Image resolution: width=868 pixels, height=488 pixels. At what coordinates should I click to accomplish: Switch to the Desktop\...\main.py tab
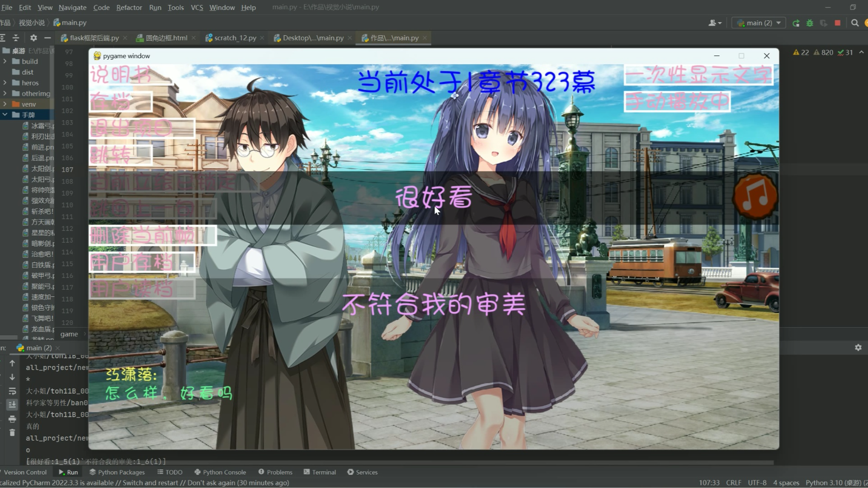(313, 38)
